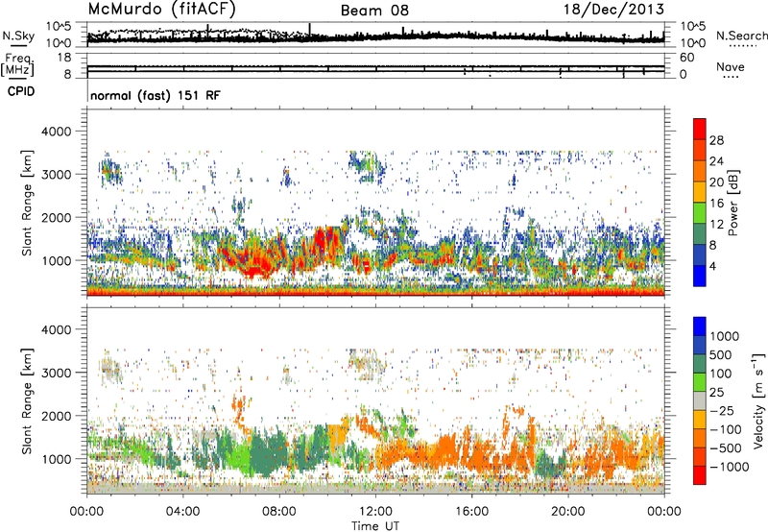Click the 'N.Sky' axis label
The image size is (768, 532).
point(18,36)
